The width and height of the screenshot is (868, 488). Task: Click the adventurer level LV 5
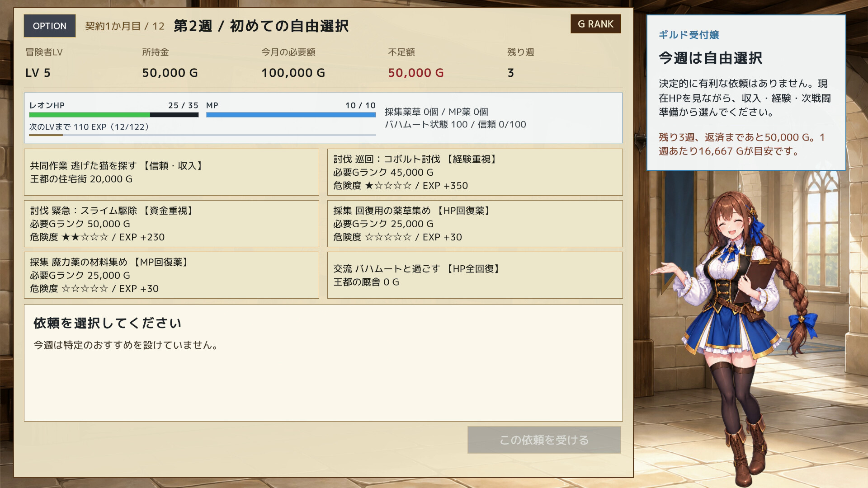38,73
